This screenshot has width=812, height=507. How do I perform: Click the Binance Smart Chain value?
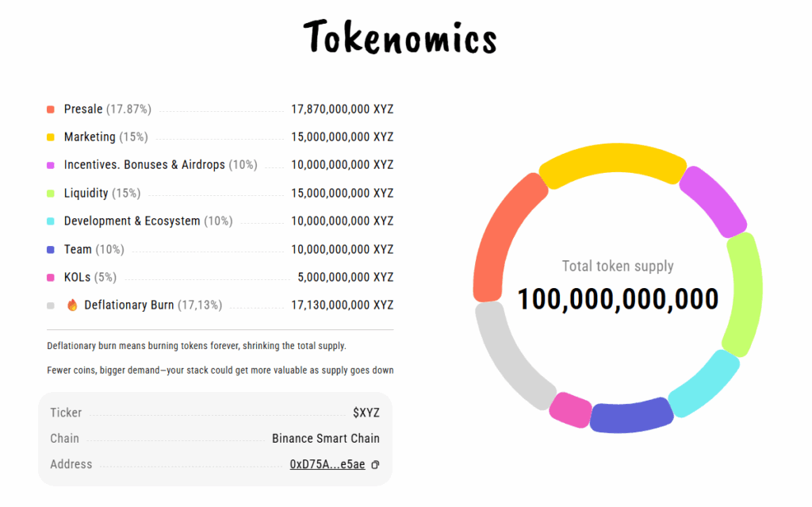click(325, 439)
